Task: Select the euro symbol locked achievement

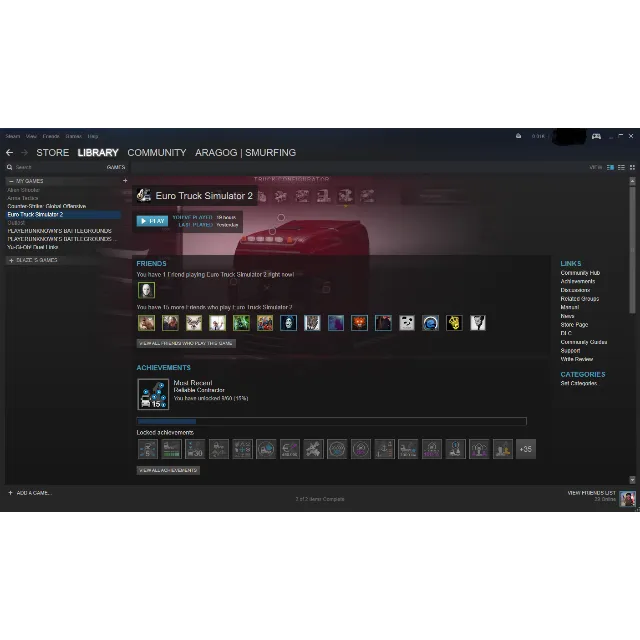Action: pyautogui.click(x=289, y=449)
